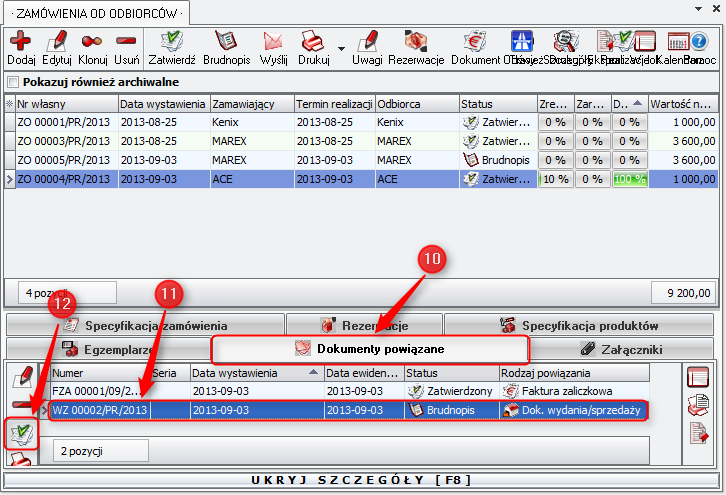Image resolution: width=726 pixels, height=495 pixels.
Task: Select order ZO 00003/PR/2013
Action: click(x=361, y=141)
